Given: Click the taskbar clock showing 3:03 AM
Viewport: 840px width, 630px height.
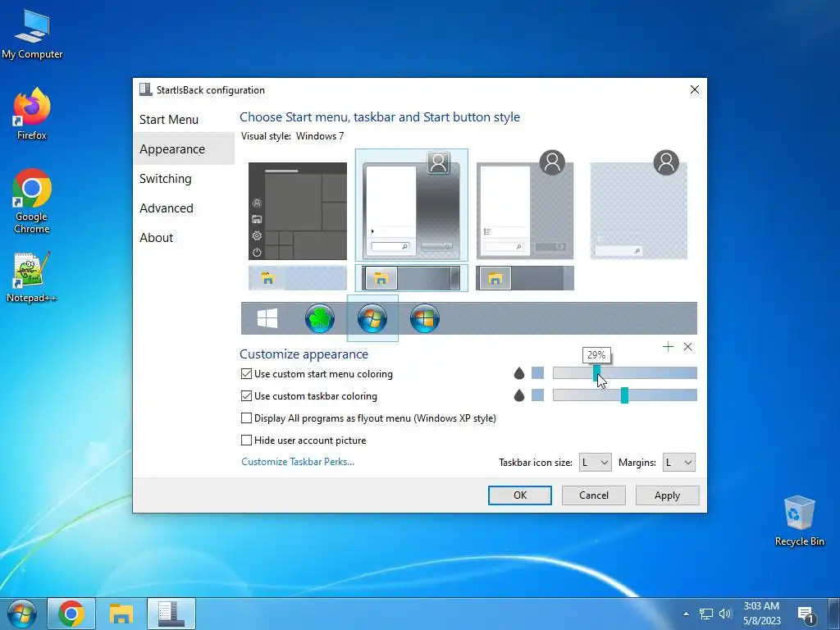Looking at the screenshot, I should [x=761, y=614].
